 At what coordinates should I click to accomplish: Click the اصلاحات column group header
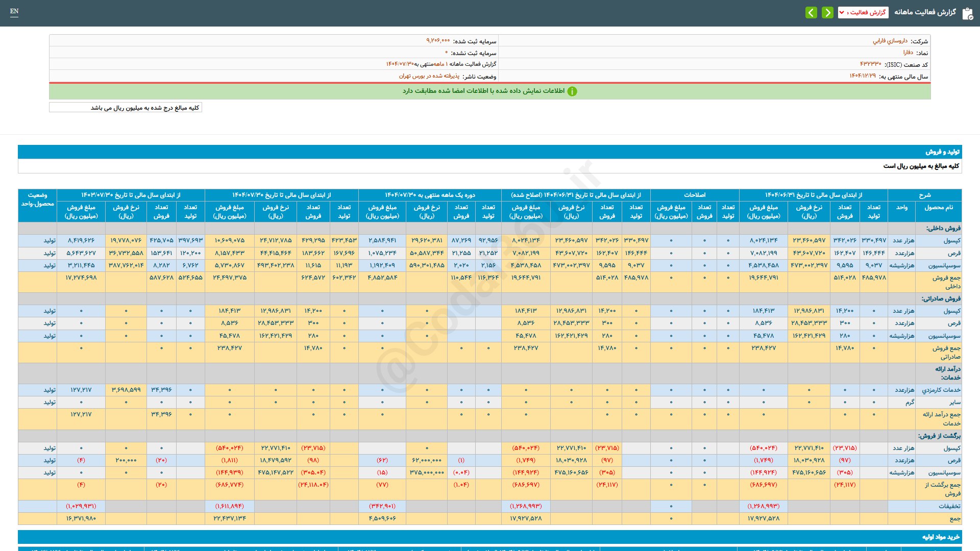(695, 195)
